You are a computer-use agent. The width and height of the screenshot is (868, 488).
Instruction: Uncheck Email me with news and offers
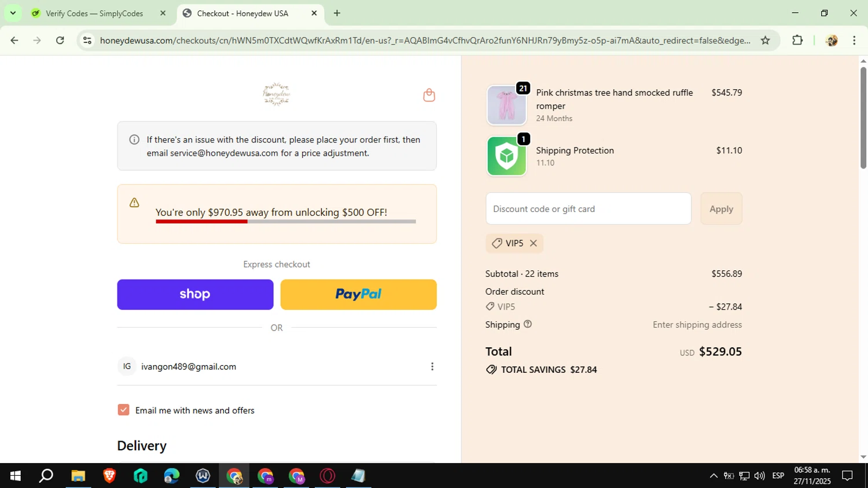(123, 410)
